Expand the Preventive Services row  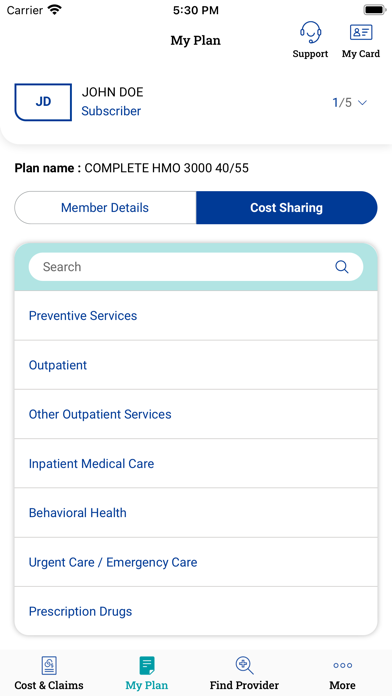[196, 316]
